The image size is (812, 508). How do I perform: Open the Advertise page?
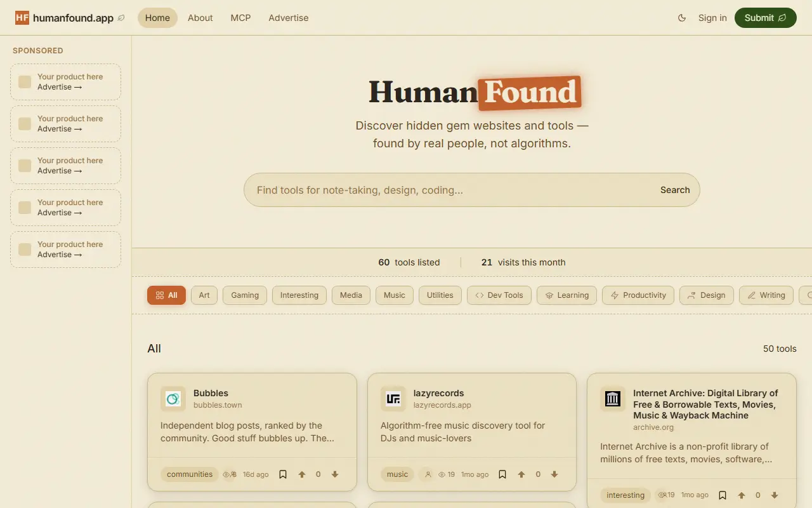click(x=289, y=18)
